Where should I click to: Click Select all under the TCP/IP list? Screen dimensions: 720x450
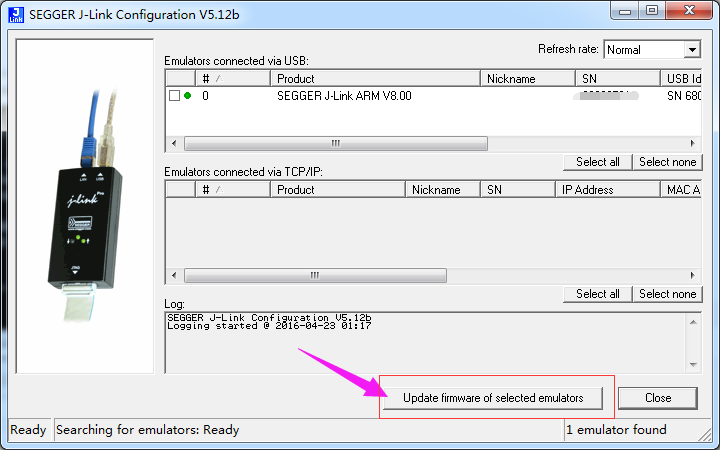[x=597, y=294]
